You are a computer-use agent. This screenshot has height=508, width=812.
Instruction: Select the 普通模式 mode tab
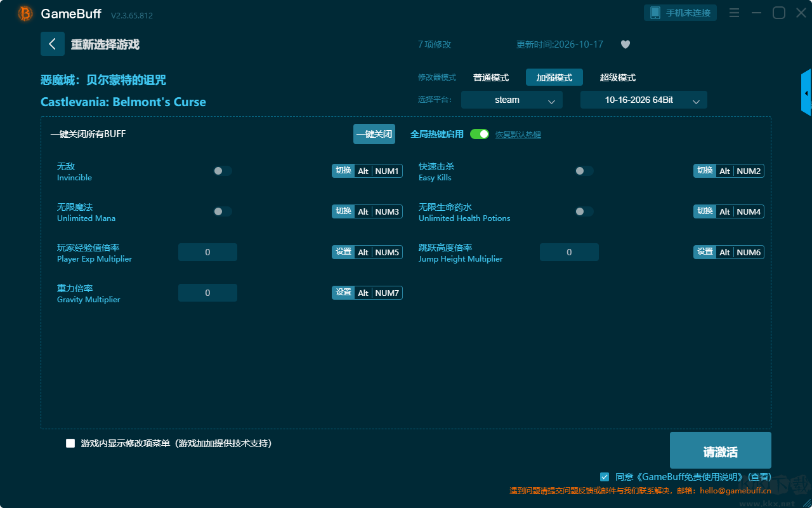(491, 77)
